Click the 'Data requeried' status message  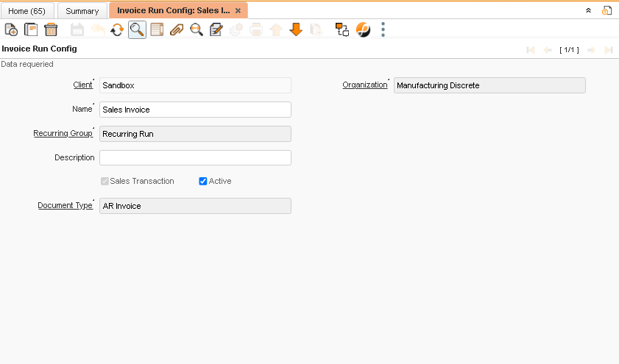coord(27,64)
